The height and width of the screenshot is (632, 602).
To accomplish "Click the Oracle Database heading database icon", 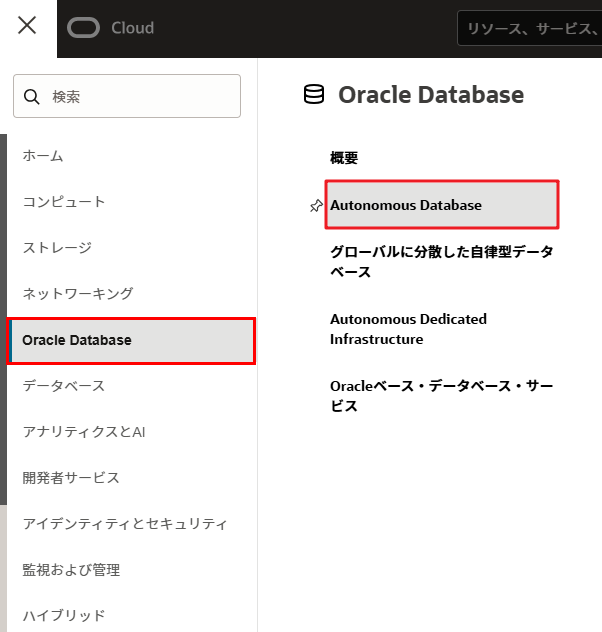I will (314, 95).
